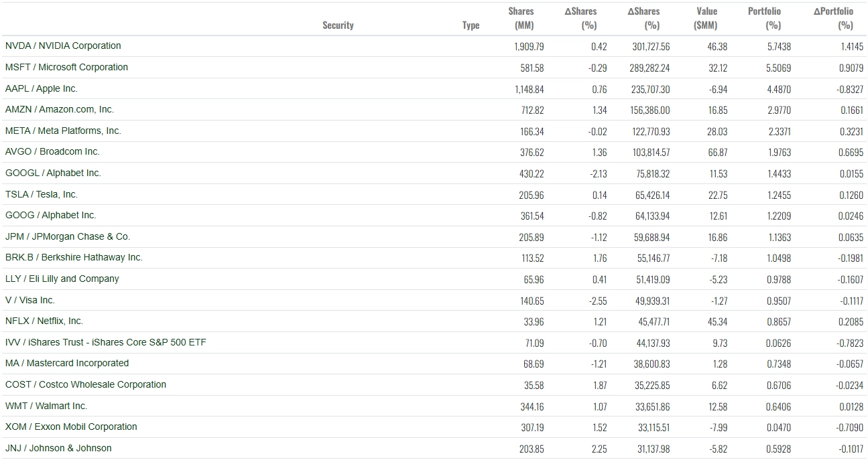Viewport: 868px width, 462px height.
Task: Select TSLA / Tesla, Inc. security
Action: click(x=42, y=195)
